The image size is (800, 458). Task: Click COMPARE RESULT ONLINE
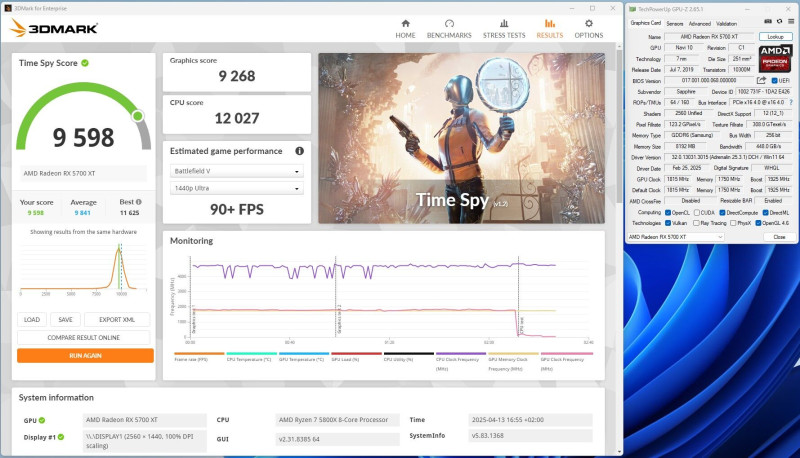tap(84, 338)
